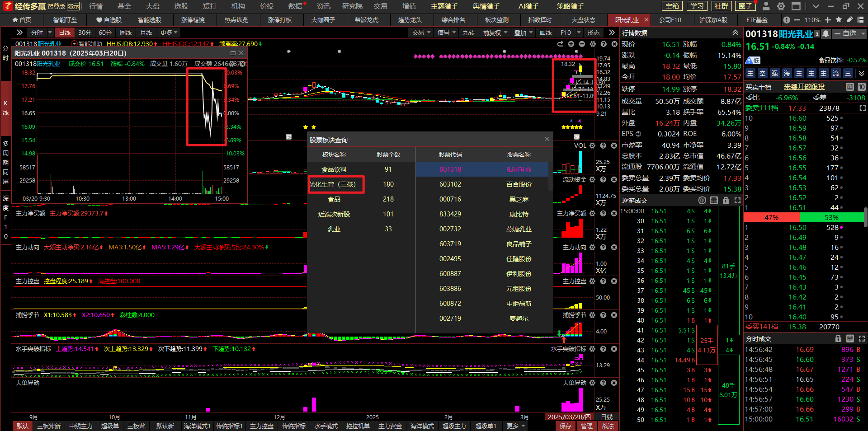Toggle the 量 button in 买卖十档 header
868x431 pixels.
click(x=850, y=87)
